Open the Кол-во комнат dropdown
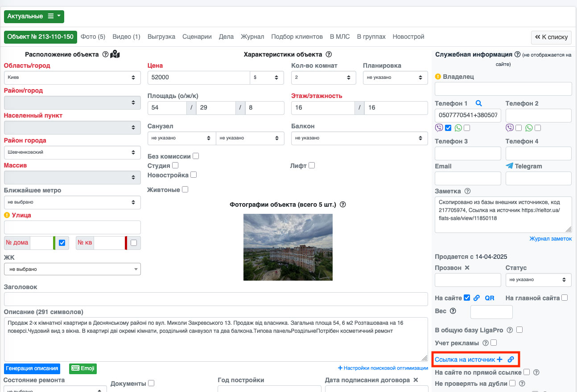577x392 pixels. 323,78
